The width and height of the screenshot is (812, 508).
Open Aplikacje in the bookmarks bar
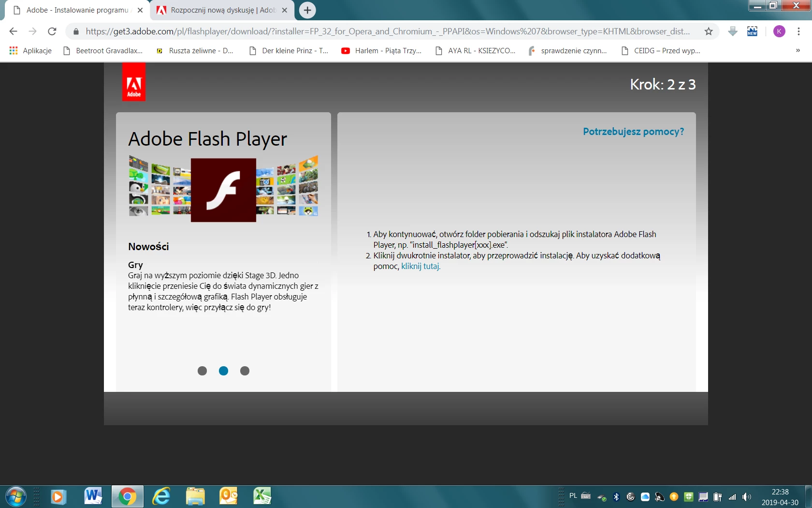click(30, 51)
